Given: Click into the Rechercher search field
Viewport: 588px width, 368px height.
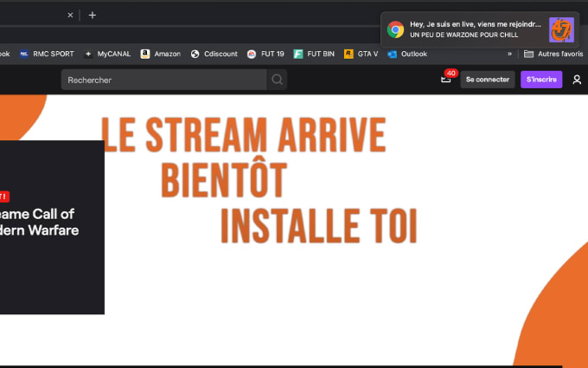Looking at the screenshot, I should pyautogui.click(x=164, y=80).
